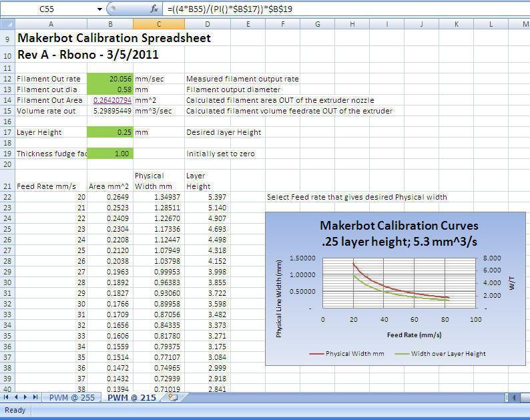Screen dimensions: 530x420
Task: Click the Select All corner button
Action: pyautogui.click(x=7, y=24)
